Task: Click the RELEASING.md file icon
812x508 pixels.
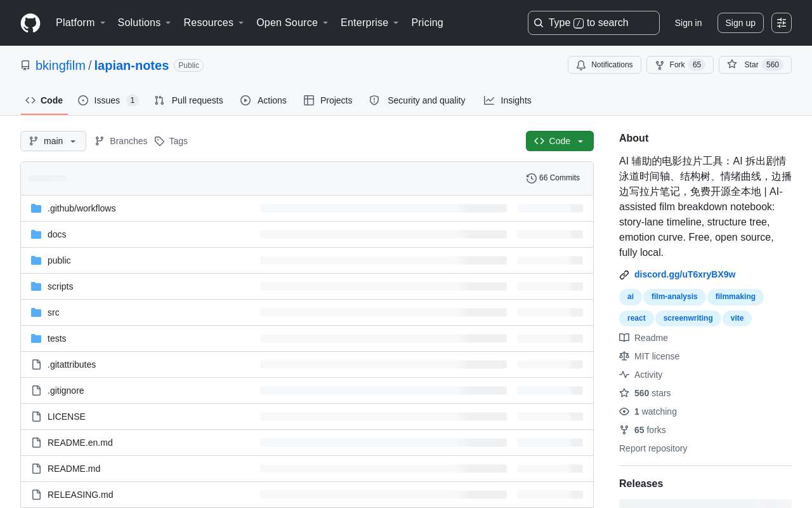Action: pyautogui.click(x=36, y=495)
